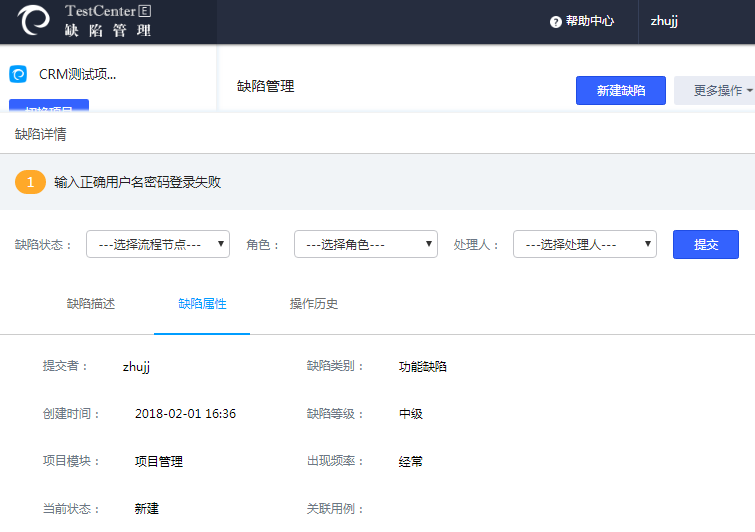The height and width of the screenshot is (532, 755).
Task: Open the 角色 role selection dropdown
Action: [x=365, y=244]
